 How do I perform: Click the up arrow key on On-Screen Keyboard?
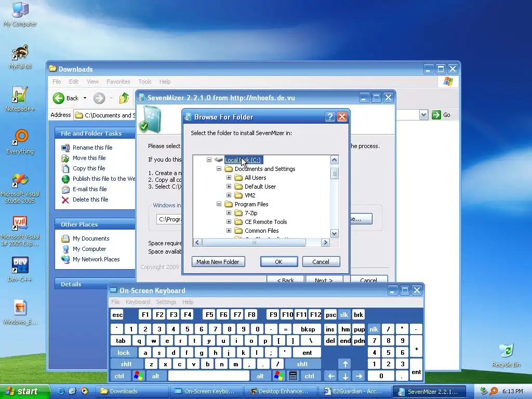coord(345,364)
